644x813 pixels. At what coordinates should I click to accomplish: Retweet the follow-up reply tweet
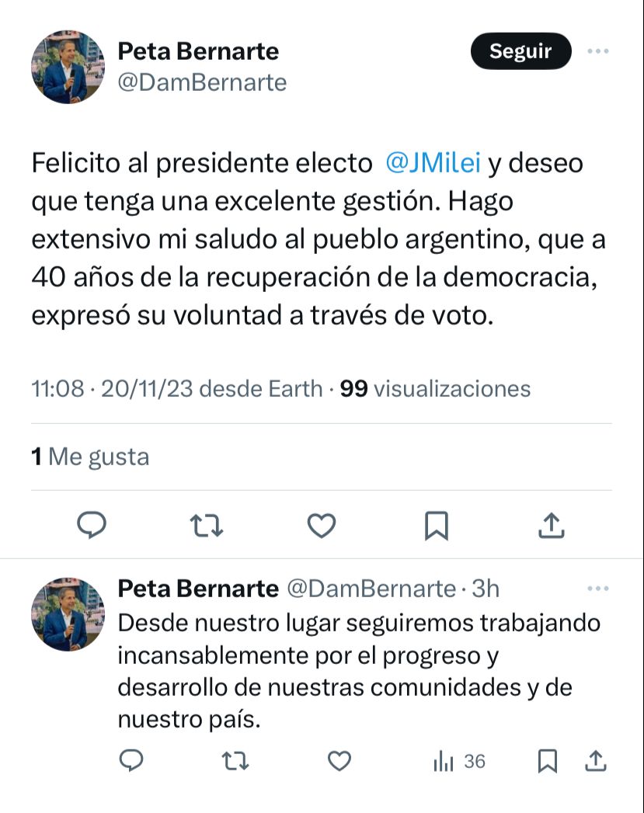pyautogui.click(x=235, y=761)
